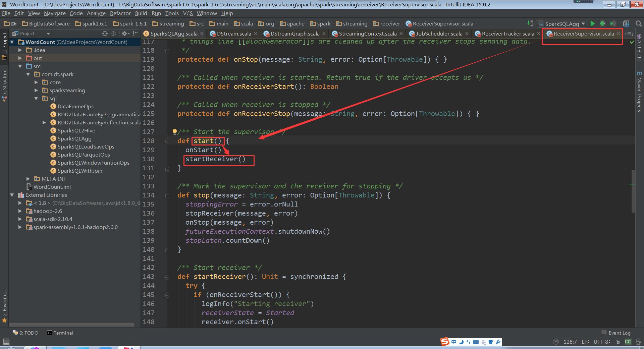Open Search Everywhere magnifier
The width and height of the screenshot is (644, 349).
pyautogui.click(x=638, y=23)
